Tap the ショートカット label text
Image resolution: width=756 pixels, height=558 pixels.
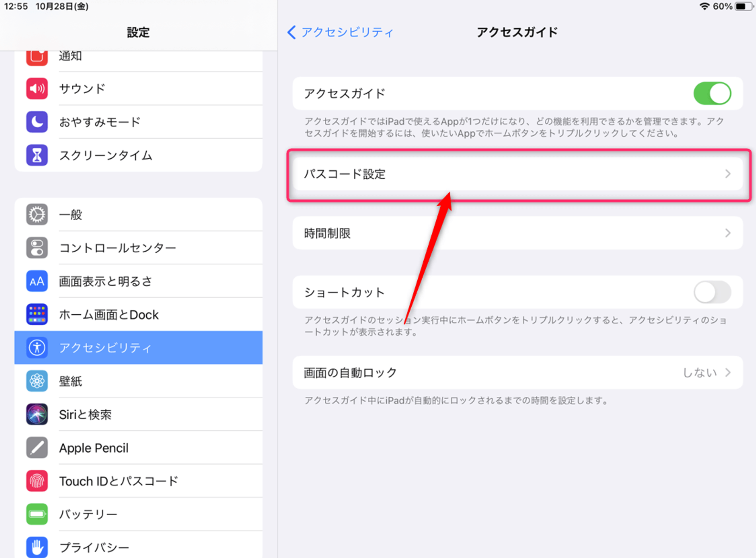[x=344, y=292]
